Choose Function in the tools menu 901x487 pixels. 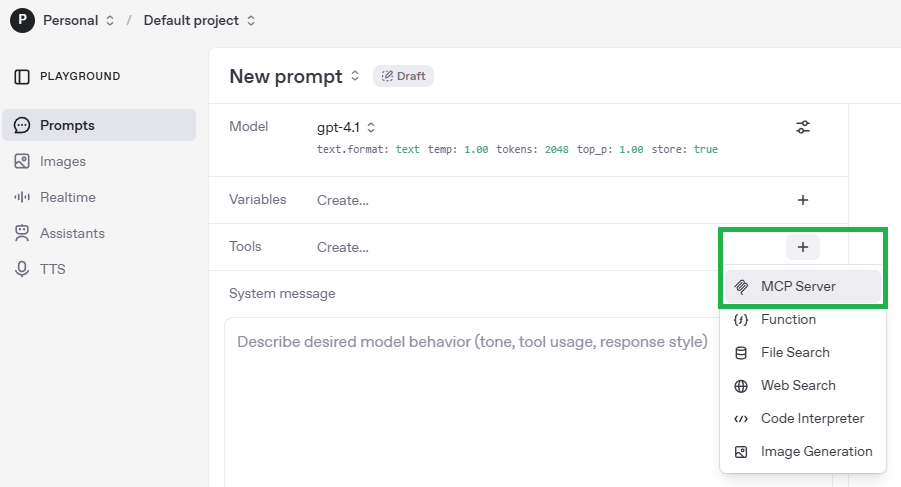coord(788,320)
